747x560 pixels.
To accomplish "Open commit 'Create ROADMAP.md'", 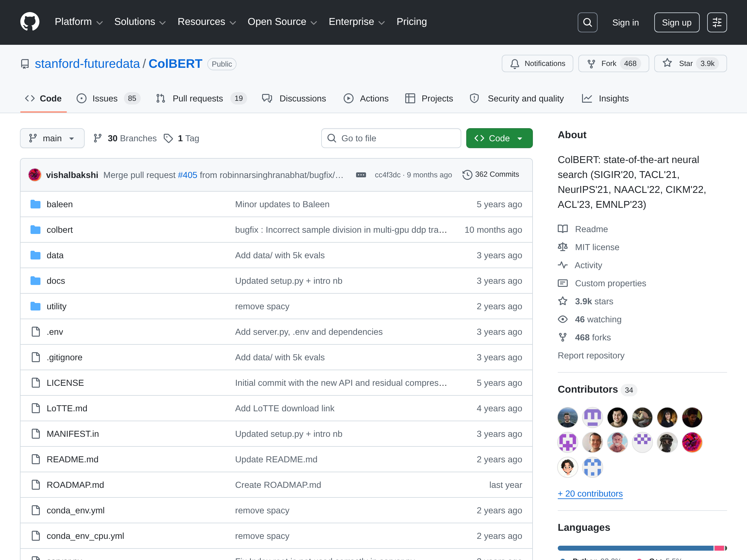I will [x=278, y=485].
